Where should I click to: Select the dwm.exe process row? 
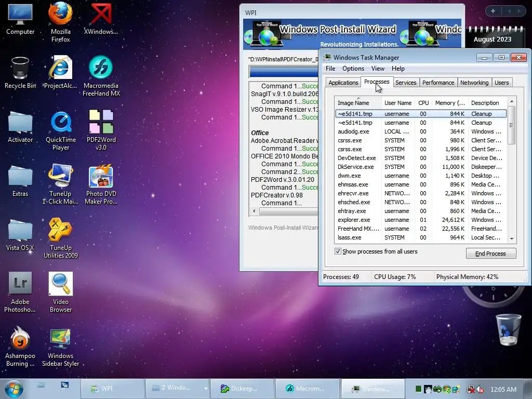[421, 176]
